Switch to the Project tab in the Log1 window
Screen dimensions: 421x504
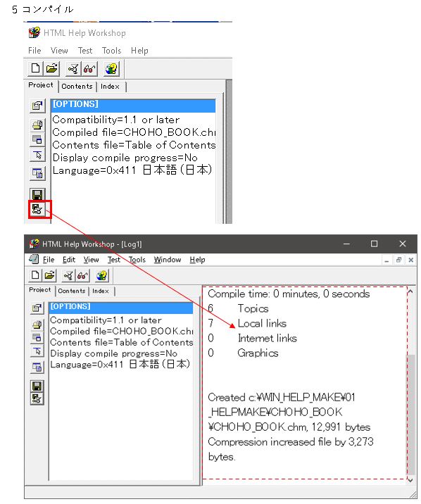(40, 290)
